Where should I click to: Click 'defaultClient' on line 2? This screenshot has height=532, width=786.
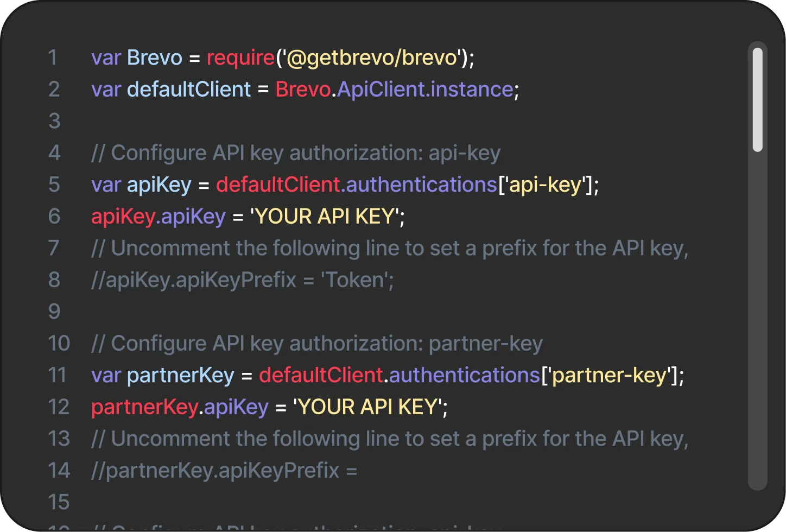[189, 90]
